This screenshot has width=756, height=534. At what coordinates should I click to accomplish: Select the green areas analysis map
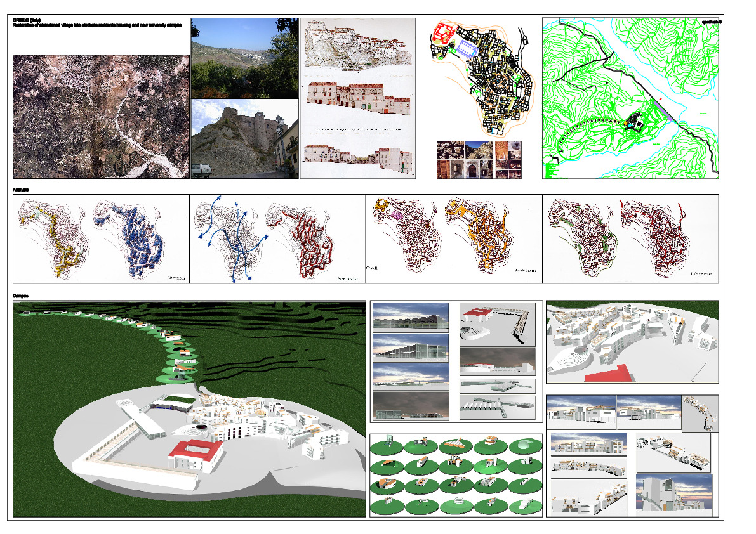tap(583, 237)
